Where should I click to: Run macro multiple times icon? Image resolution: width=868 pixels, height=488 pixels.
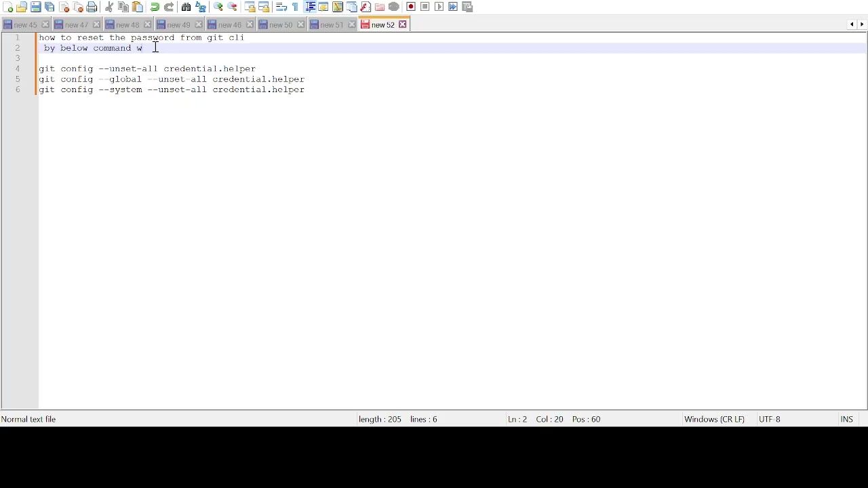[x=453, y=7]
